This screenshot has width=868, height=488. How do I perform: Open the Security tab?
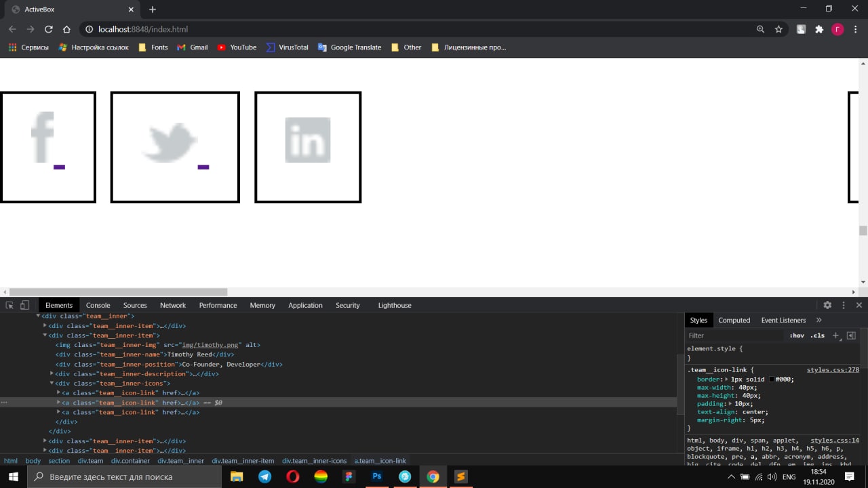coord(348,305)
